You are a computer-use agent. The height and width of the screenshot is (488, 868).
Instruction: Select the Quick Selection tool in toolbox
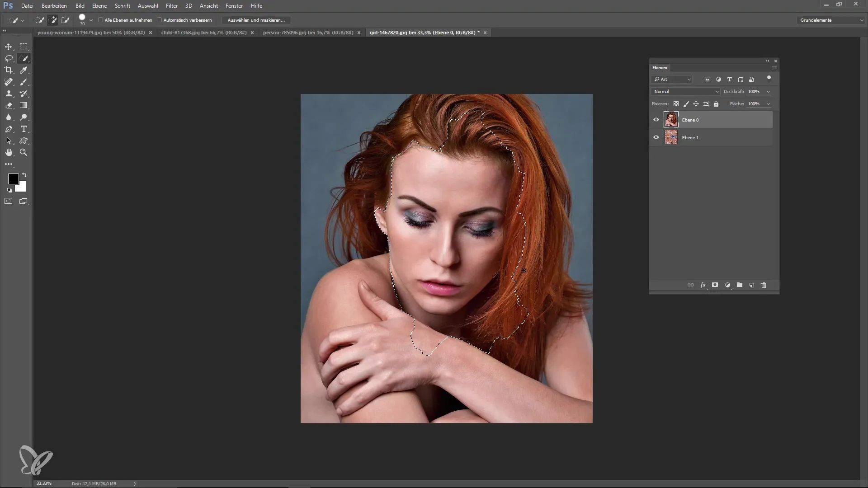[24, 58]
